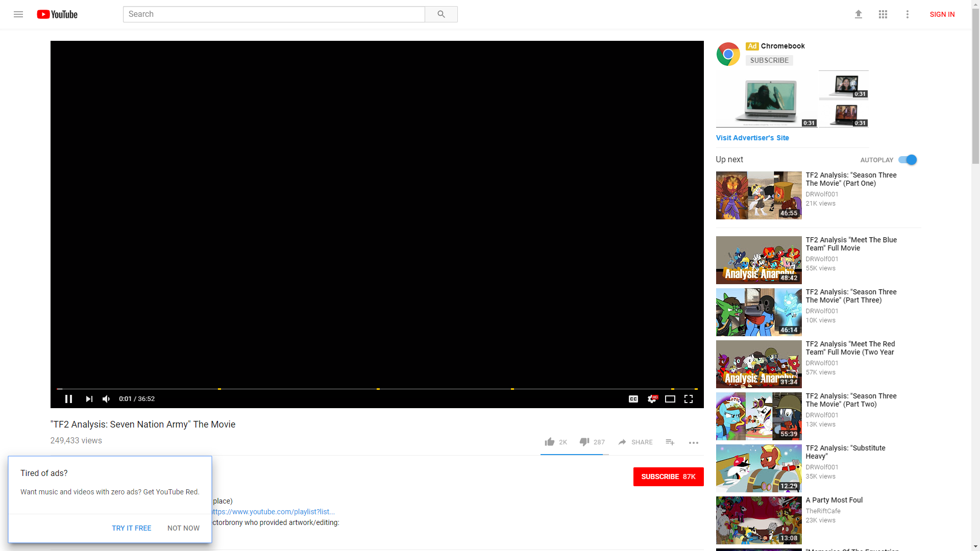Click the scrollbar down arrow
This screenshot has height=551, width=980.
[975, 546]
